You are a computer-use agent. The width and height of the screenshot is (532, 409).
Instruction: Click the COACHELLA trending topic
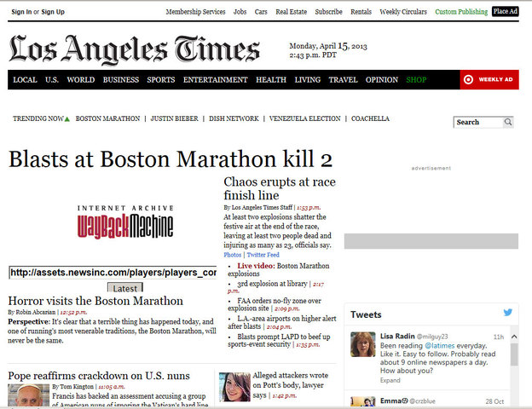[370, 118]
